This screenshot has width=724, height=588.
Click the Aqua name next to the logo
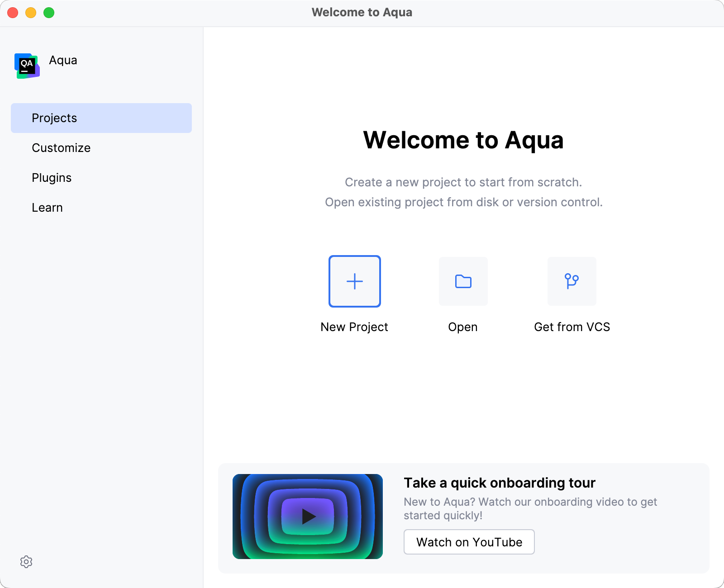tap(63, 60)
